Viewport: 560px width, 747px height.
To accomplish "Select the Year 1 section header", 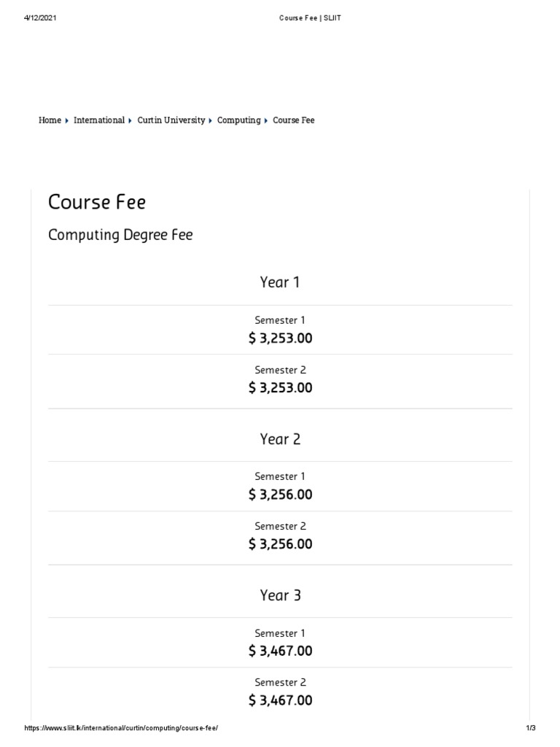I will coord(280,282).
